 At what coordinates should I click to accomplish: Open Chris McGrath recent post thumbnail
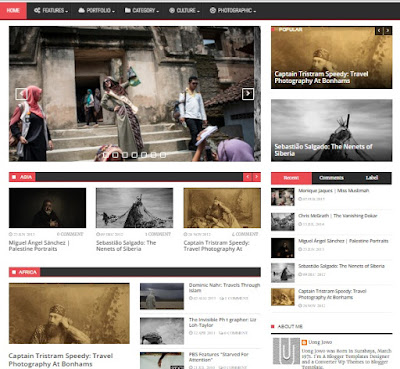pyautogui.click(x=283, y=222)
